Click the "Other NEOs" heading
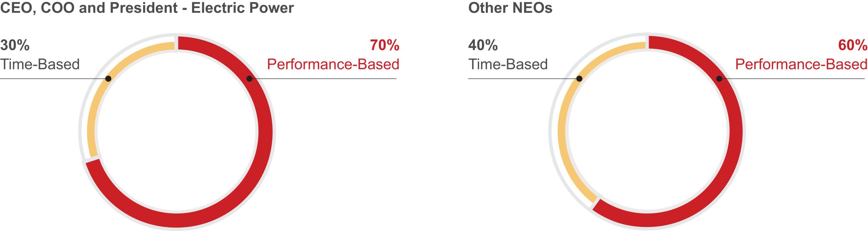 [510, 8]
